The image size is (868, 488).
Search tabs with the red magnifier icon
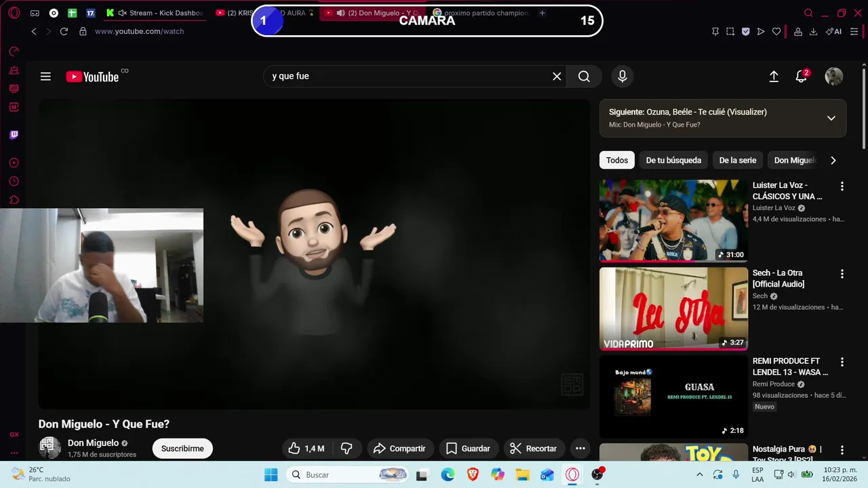pyautogui.click(x=808, y=13)
